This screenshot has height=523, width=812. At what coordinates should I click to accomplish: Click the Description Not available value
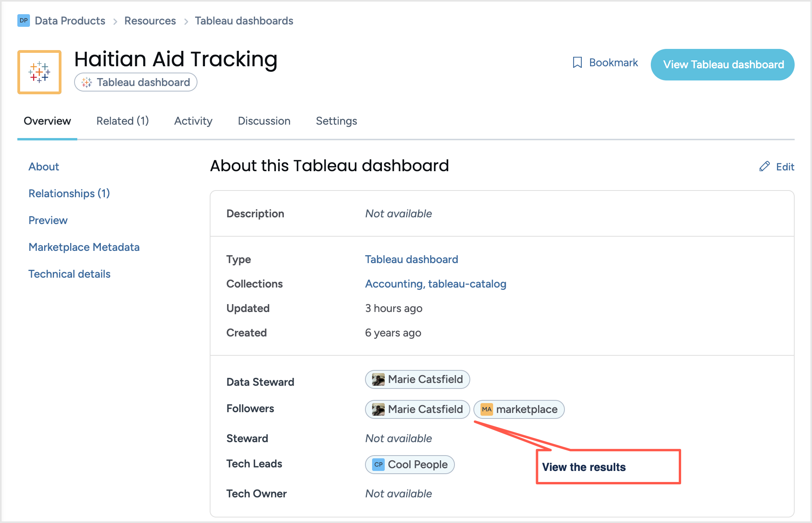399,213
